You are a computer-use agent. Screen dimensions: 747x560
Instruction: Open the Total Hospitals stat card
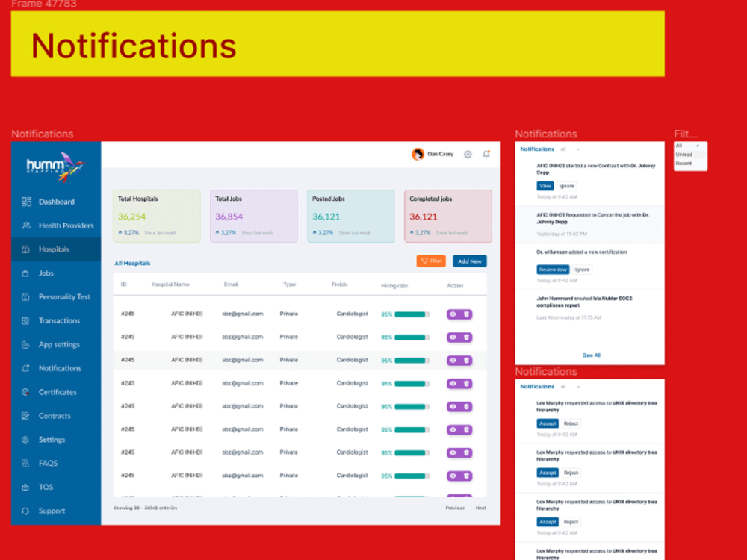pos(157,217)
